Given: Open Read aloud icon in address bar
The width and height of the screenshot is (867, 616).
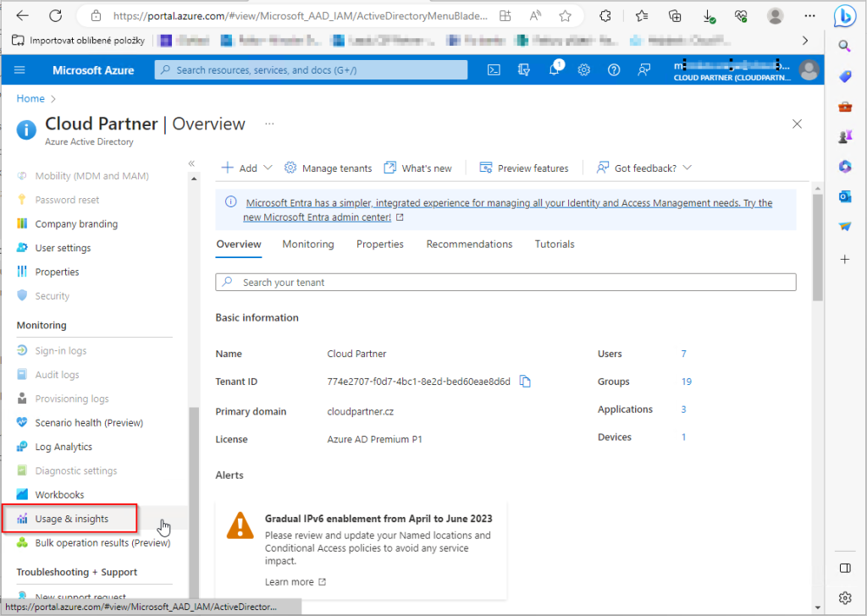Looking at the screenshot, I should click(x=535, y=16).
